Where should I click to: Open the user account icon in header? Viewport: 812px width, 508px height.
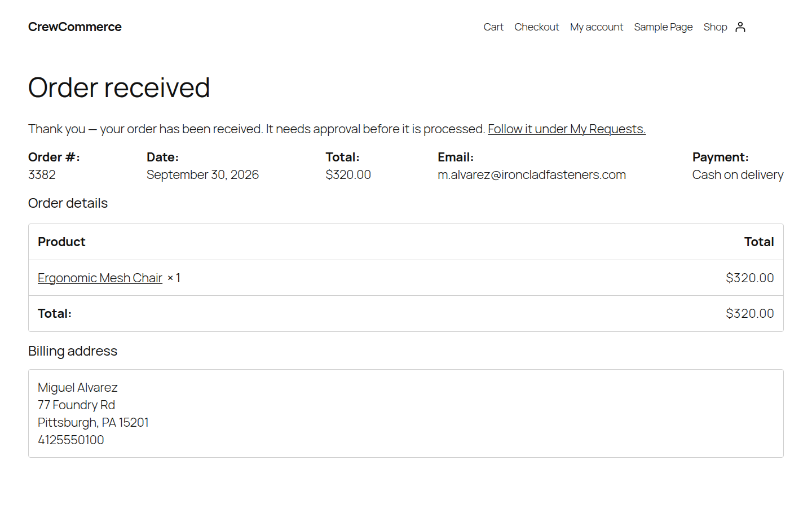pos(740,27)
